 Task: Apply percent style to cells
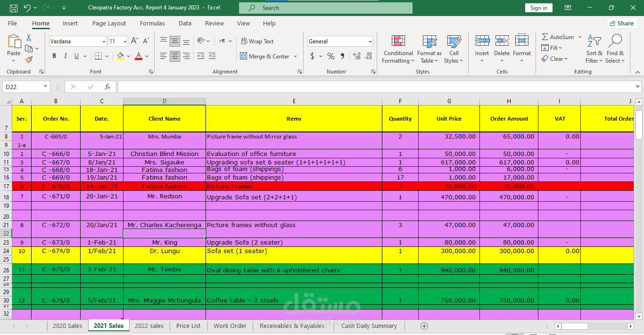[x=331, y=56]
